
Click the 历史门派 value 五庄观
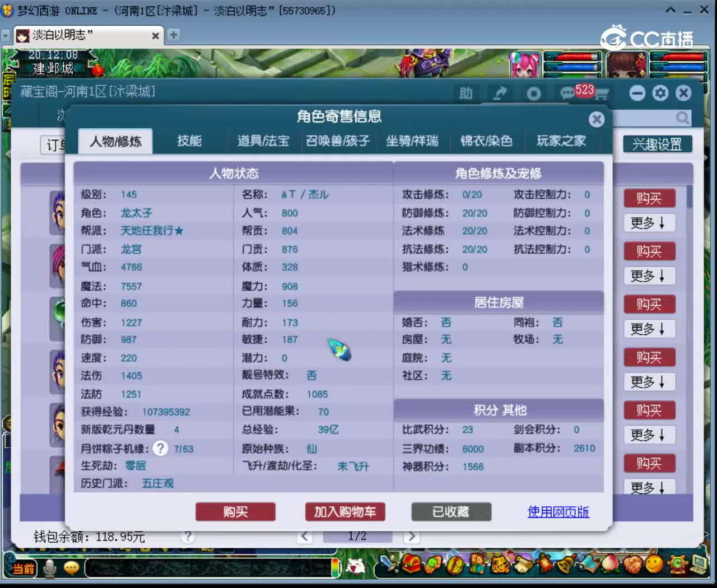[157, 483]
